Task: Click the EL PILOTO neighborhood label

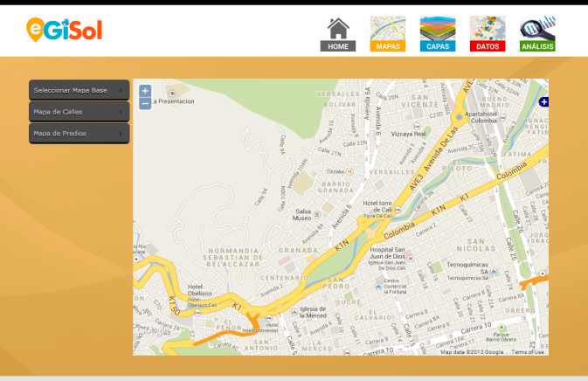Action: (x=457, y=165)
